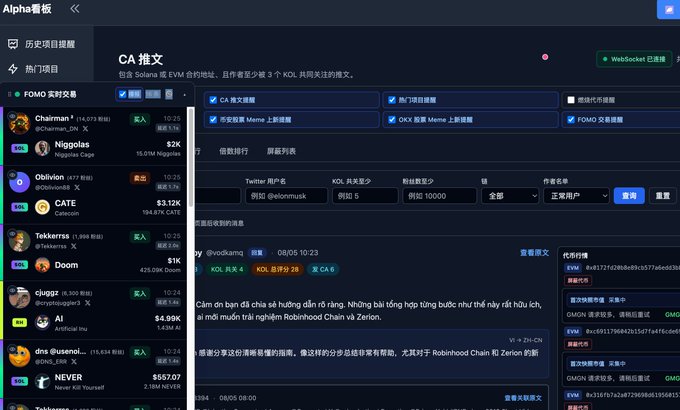Click 买入 tag on Chairman row

(140, 119)
